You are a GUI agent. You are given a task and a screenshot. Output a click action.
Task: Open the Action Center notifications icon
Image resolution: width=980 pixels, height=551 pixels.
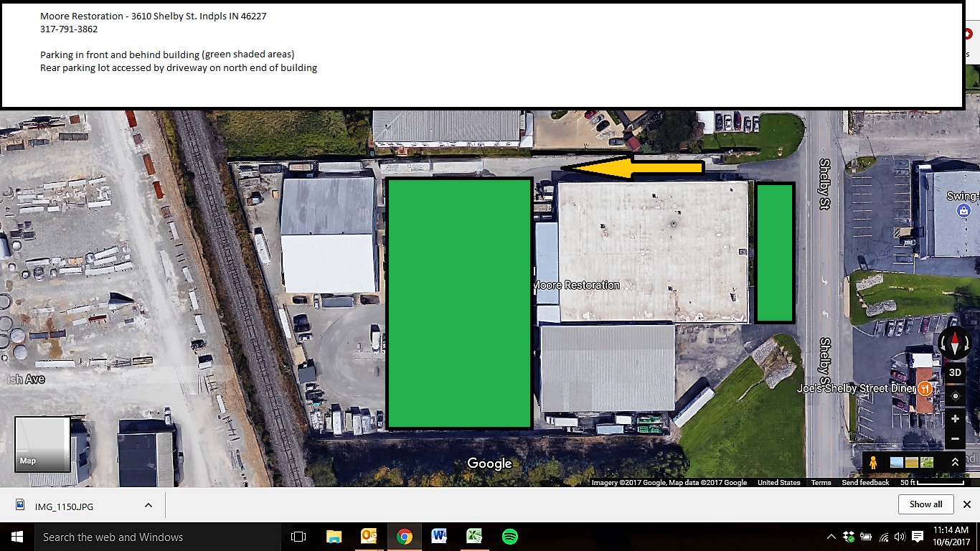(918, 537)
